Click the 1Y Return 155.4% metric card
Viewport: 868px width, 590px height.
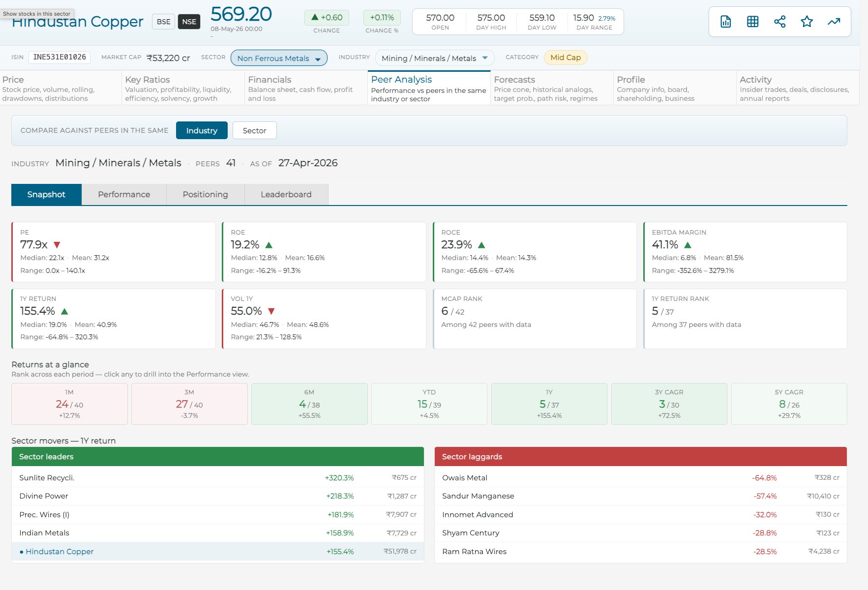pyautogui.click(x=114, y=319)
